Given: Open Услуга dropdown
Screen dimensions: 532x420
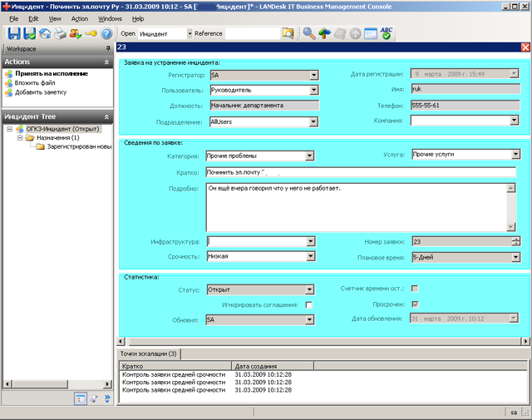Looking at the screenshot, I should [515, 154].
